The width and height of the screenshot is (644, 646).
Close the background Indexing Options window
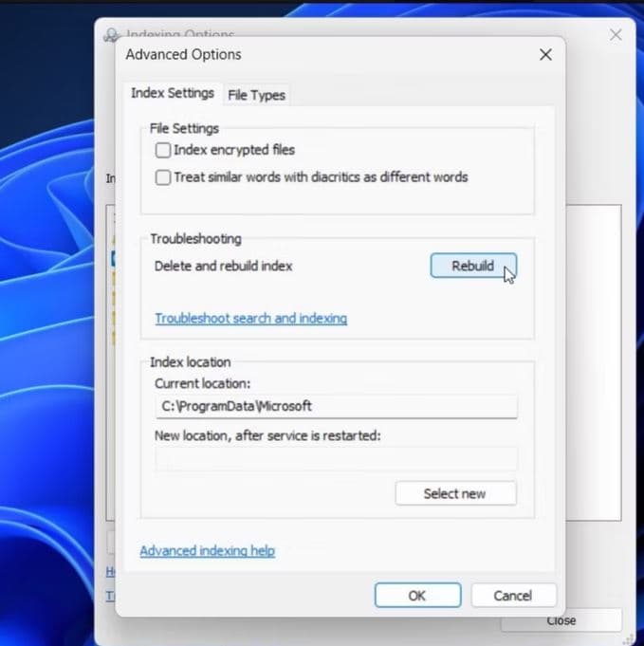click(x=616, y=34)
